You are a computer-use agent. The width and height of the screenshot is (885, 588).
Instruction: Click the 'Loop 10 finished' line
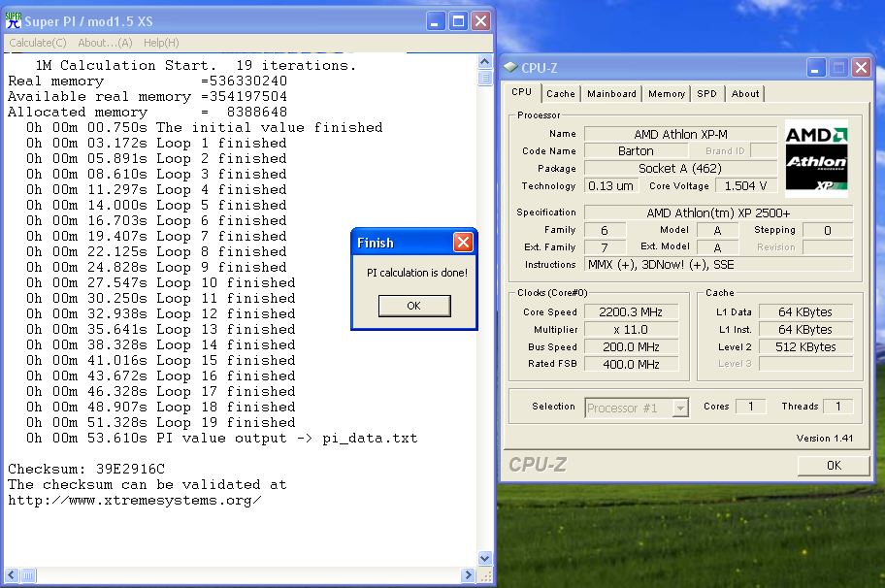point(160,282)
